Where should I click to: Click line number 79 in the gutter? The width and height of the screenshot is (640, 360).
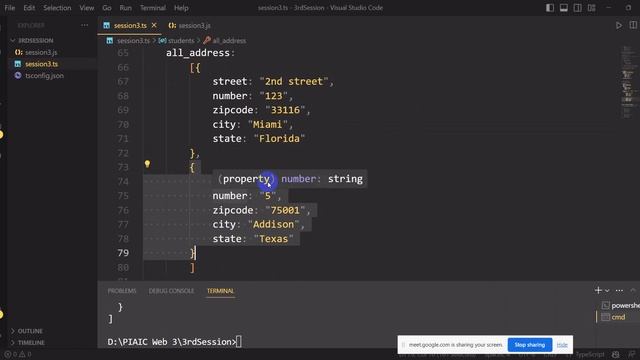[x=123, y=253]
